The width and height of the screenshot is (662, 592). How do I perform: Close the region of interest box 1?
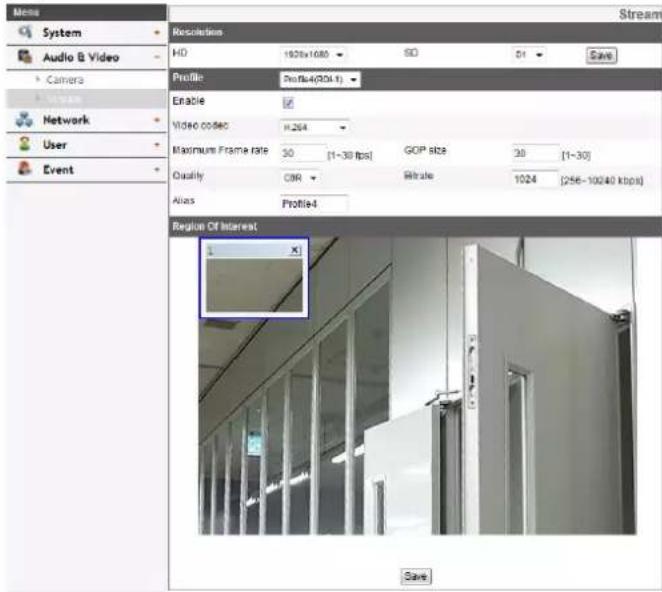pos(296,250)
